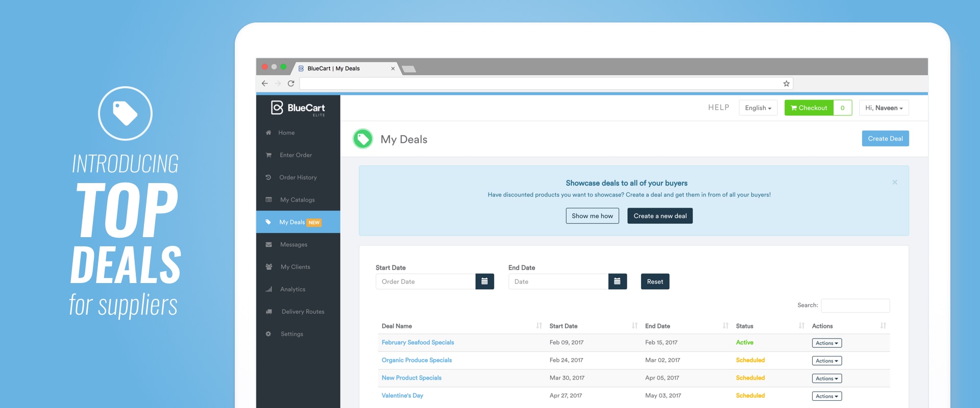Click the HELP link
The height and width of the screenshot is (408, 980).
(x=719, y=108)
